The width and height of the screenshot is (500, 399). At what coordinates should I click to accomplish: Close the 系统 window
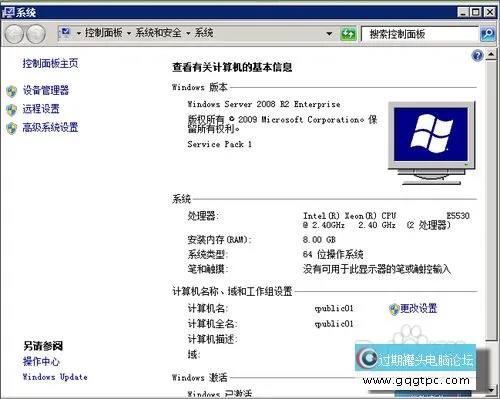pos(489,13)
